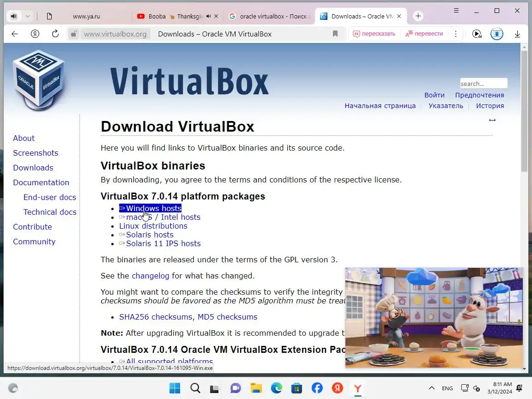Toggle page width with double-arrow icon

point(492,120)
